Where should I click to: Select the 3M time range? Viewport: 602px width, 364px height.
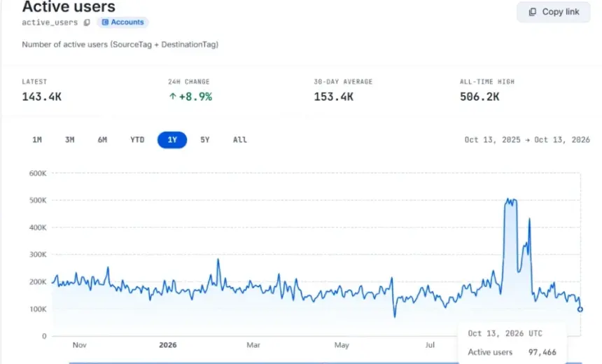69,140
